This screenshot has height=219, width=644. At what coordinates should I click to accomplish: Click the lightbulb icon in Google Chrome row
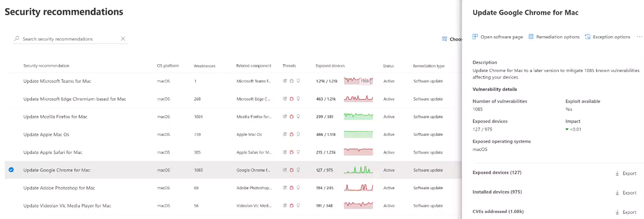298,170
